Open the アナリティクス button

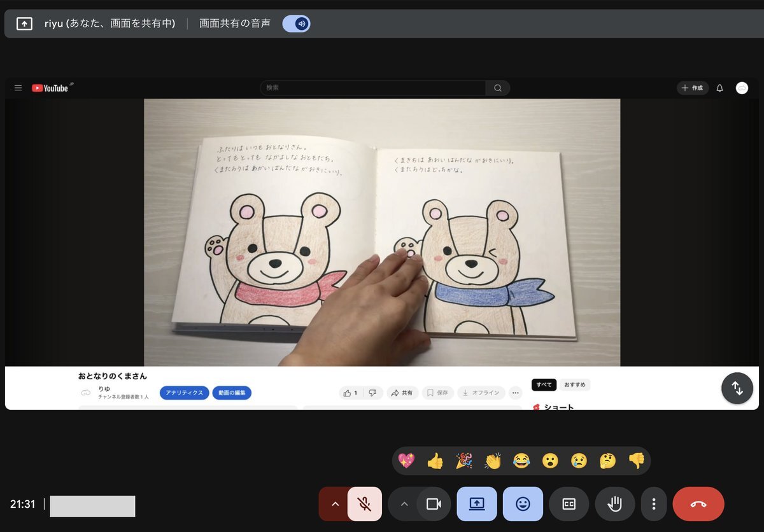point(184,393)
